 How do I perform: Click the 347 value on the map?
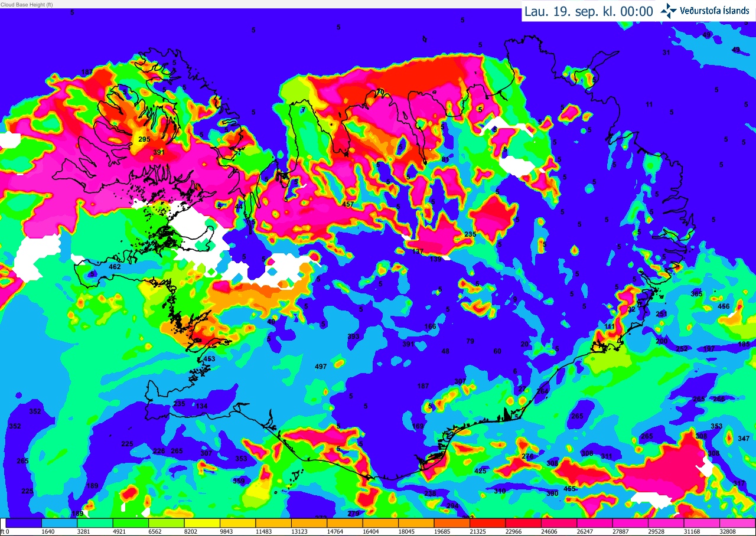(744, 439)
